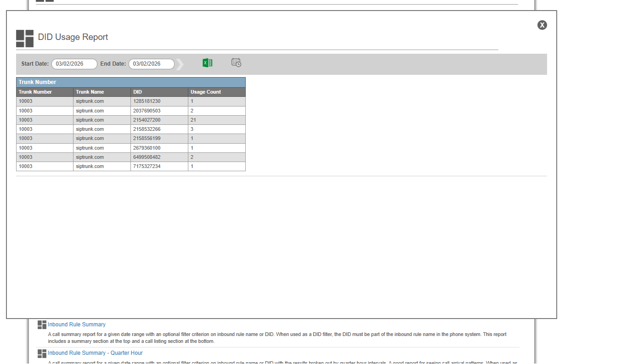This screenshot has height=364, width=621.
Task: Set the Start Date field
Action: coord(74,64)
